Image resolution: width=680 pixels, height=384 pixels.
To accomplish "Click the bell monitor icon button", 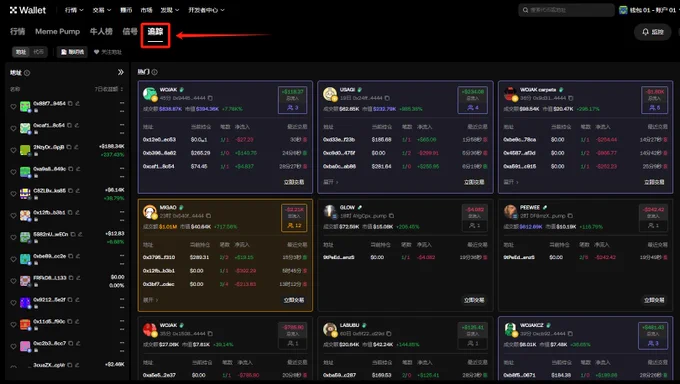I will coord(652,32).
